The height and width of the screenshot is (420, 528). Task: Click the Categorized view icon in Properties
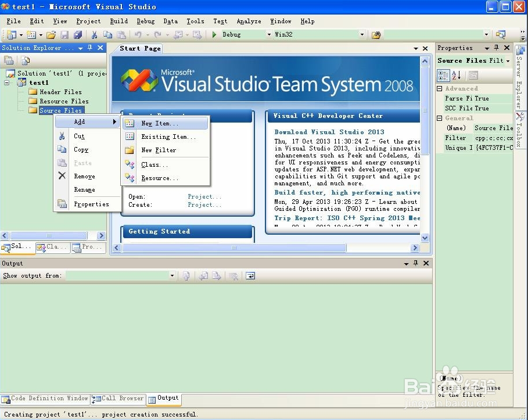(443, 76)
